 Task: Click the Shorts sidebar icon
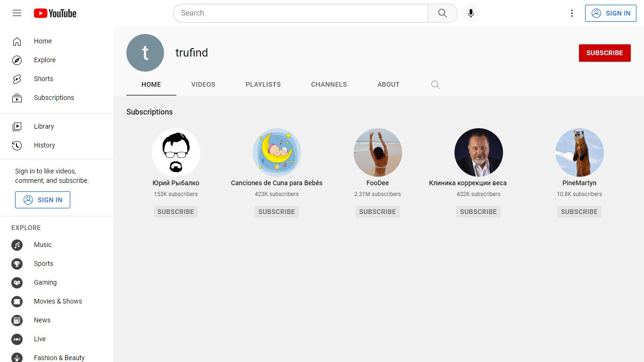17,79
